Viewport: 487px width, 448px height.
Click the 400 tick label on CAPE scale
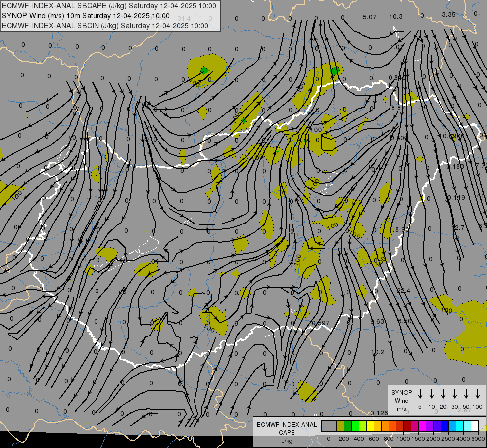[x=359, y=439]
